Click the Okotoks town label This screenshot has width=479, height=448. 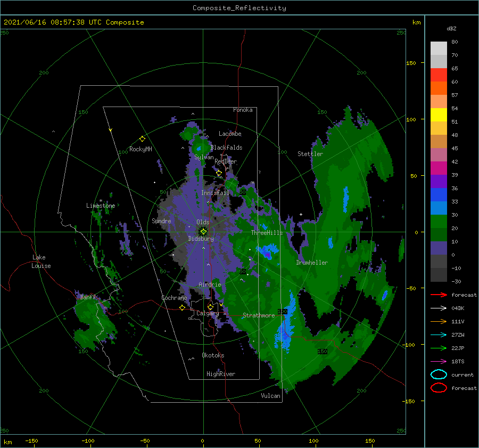click(x=213, y=355)
